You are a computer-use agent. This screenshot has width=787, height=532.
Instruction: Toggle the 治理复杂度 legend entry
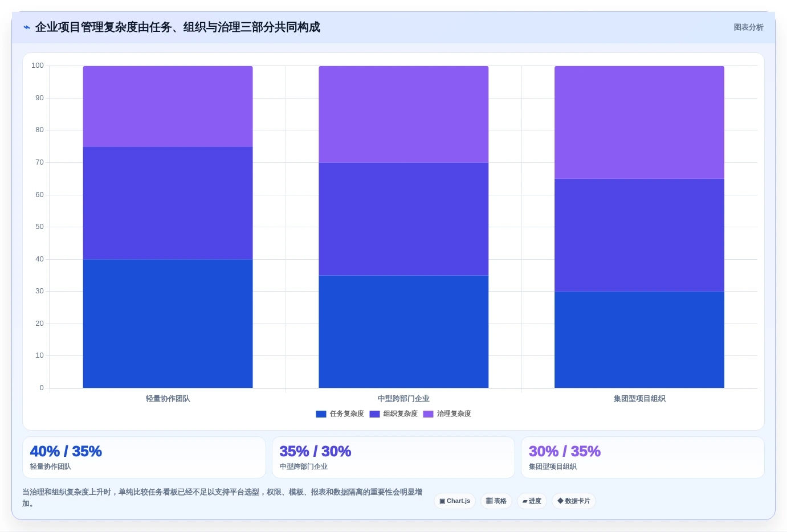tap(447, 414)
